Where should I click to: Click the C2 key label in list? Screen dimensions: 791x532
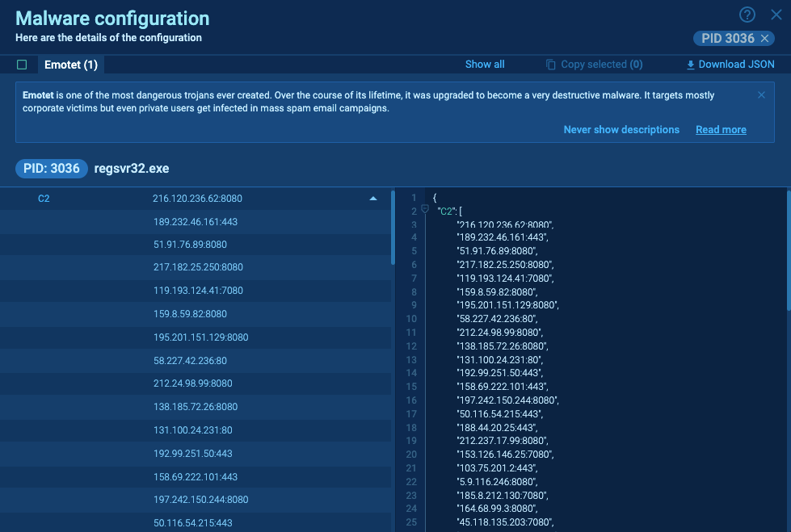(44, 199)
